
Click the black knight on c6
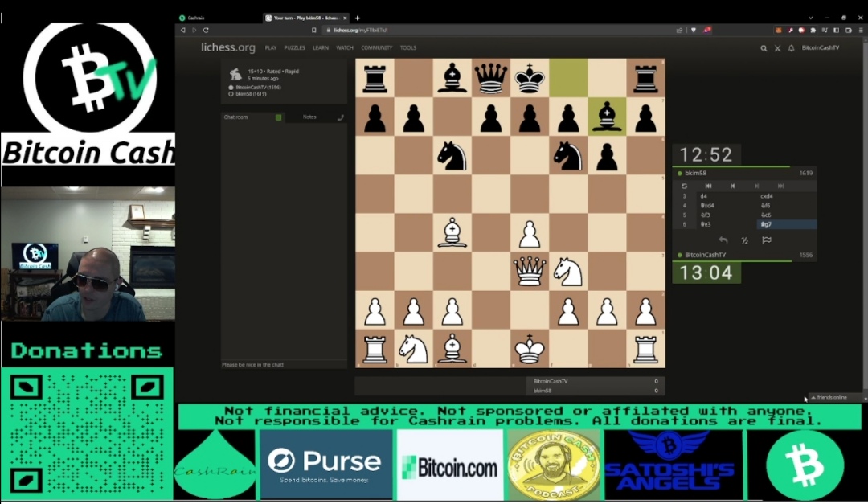coord(452,155)
